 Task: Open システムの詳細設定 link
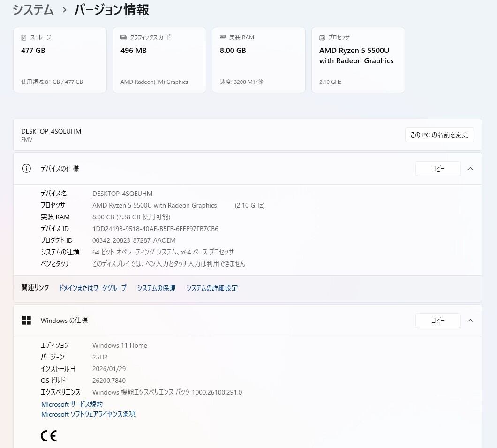(x=212, y=288)
